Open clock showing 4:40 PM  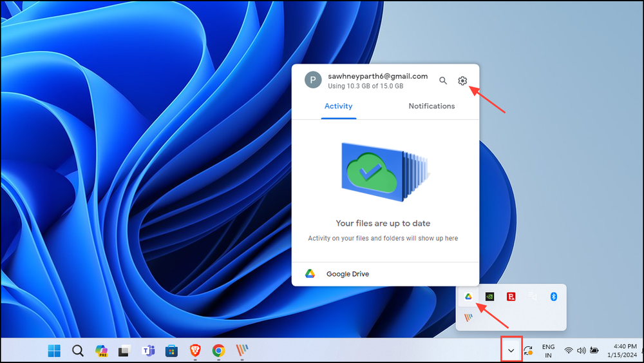pyautogui.click(x=622, y=351)
